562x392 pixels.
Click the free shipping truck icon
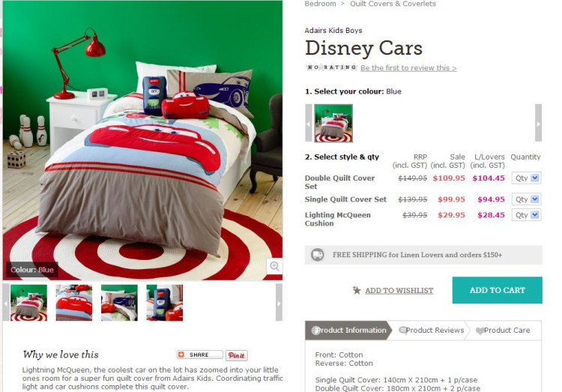(318, 255)
